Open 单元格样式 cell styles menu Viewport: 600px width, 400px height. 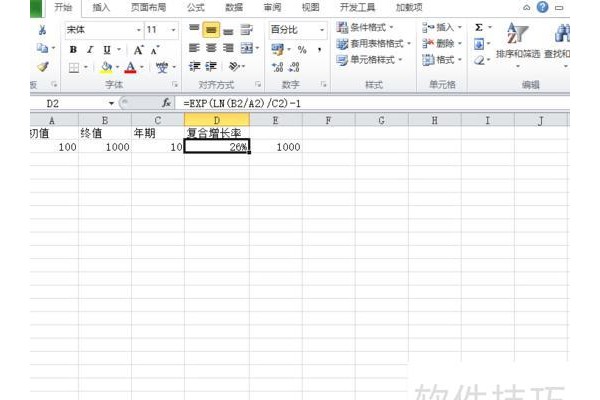tap(369, 60)
